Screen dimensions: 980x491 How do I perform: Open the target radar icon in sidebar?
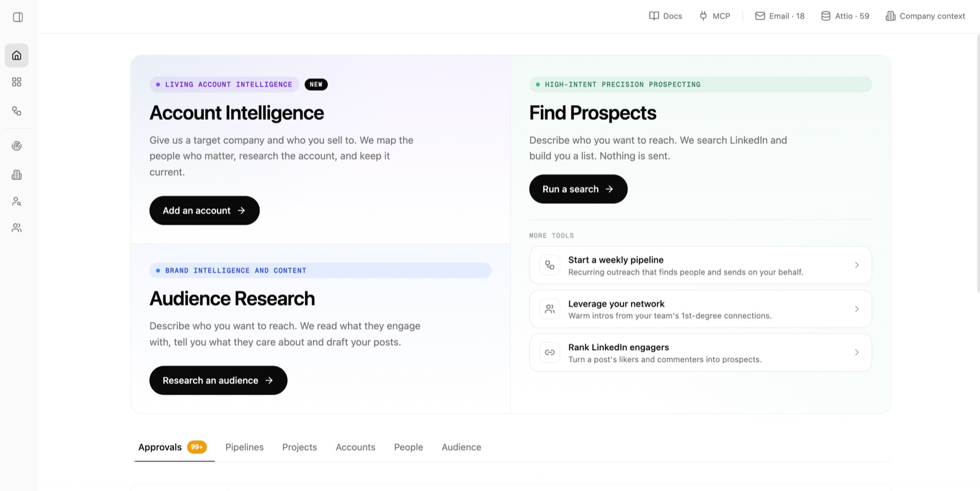tap(17, 146)
